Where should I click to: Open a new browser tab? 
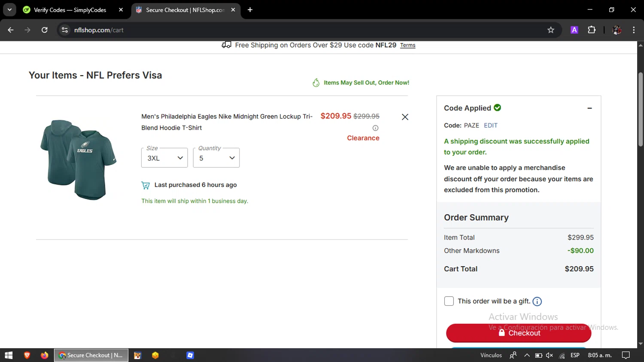[250, 9]
